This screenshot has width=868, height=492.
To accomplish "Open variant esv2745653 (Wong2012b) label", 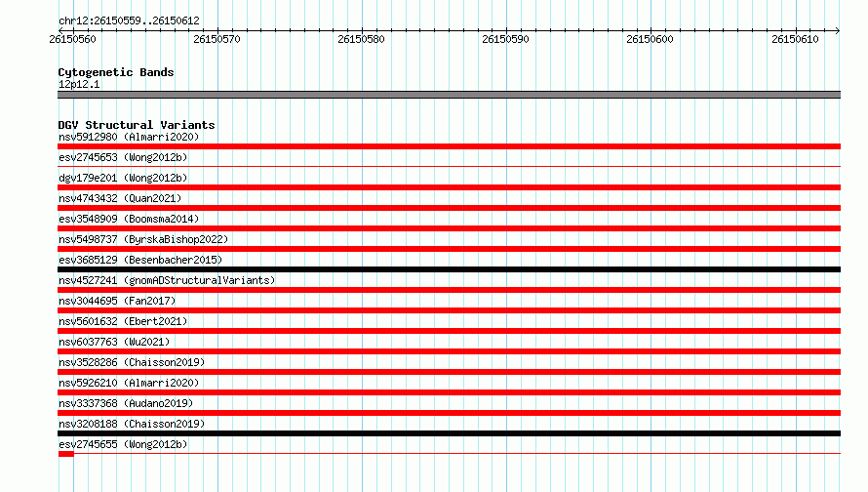I will [123, 157].
